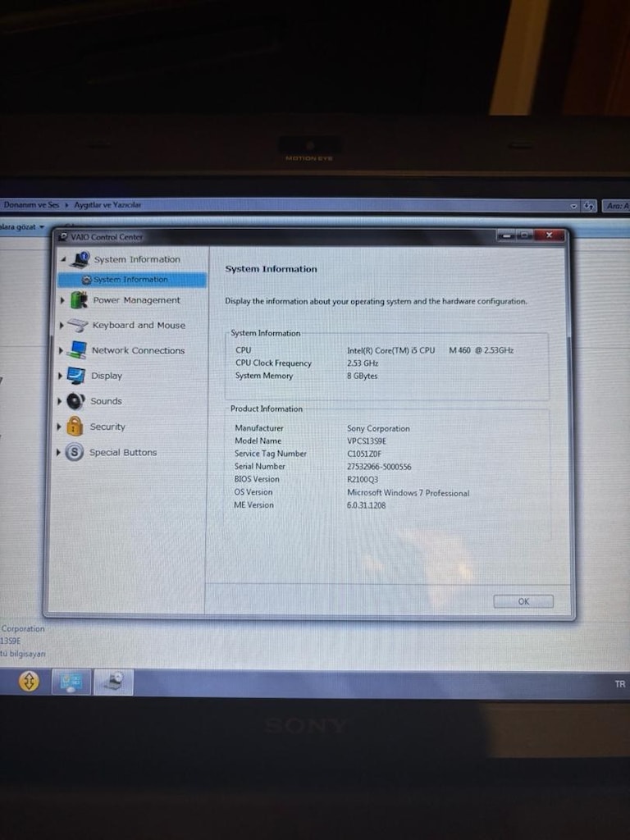Close the VAIO Control Center window
The height and width of the screenshot is (840, 630).
pyautogui.click(x=549, y=235)
